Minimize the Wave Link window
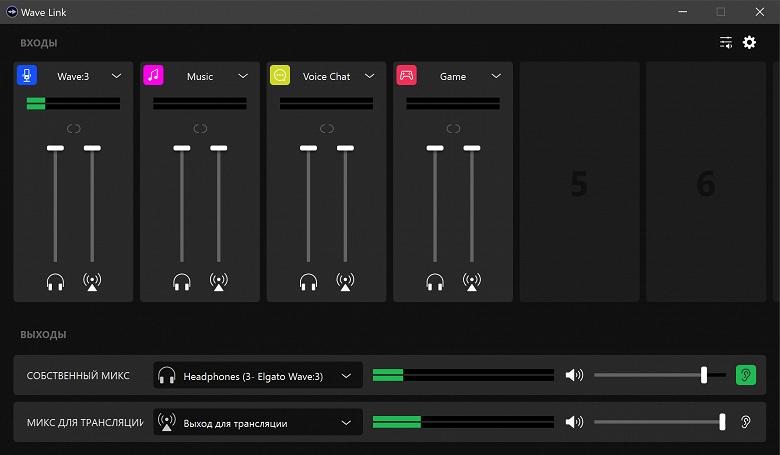 682,11
